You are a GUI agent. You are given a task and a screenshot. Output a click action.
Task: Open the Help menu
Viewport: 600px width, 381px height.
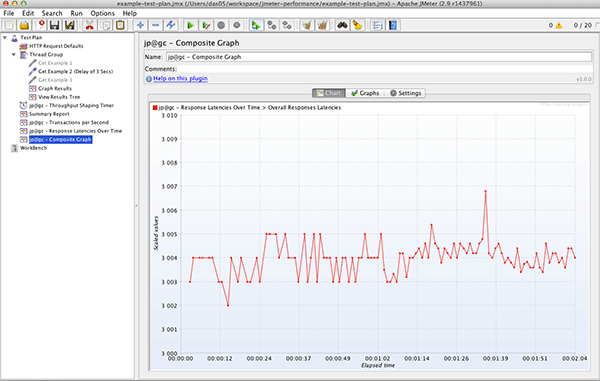(130, 13)
